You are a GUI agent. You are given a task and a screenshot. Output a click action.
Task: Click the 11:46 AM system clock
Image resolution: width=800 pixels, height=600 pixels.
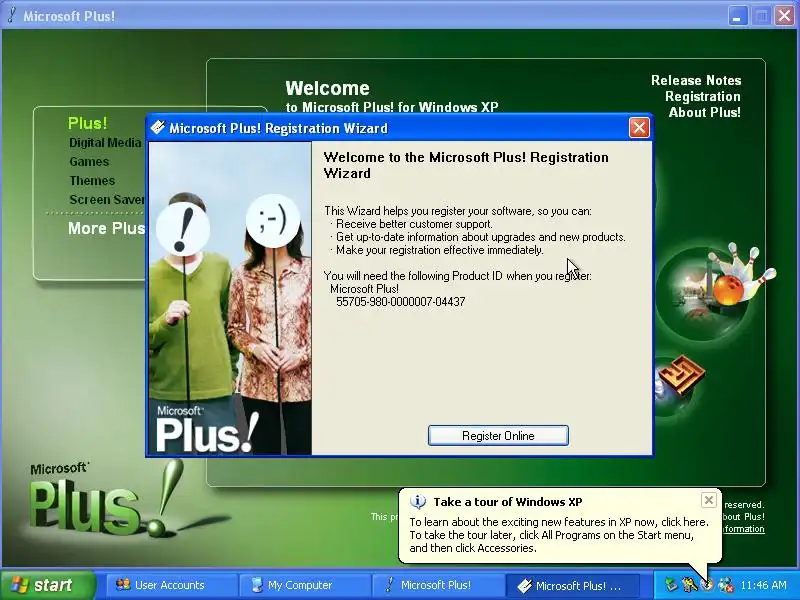(763, 585)
